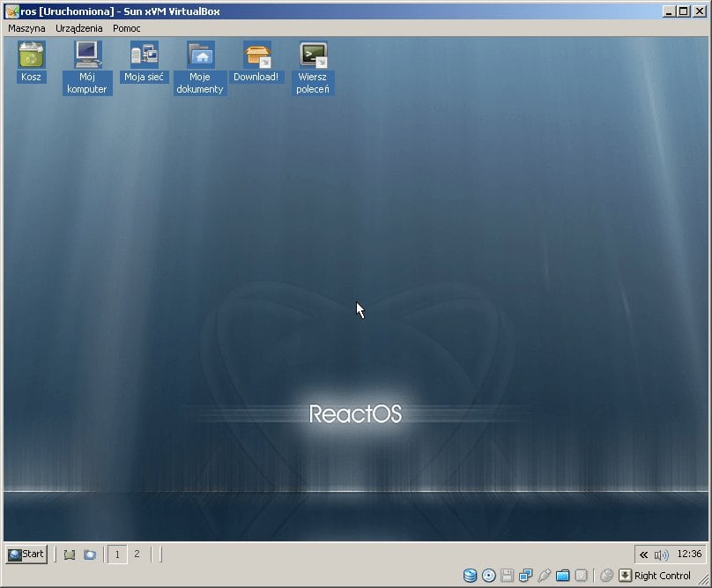Open Wiersz poleceń from the desktop
The height and width of the screenshot is (588, 712).
(312, 55)
